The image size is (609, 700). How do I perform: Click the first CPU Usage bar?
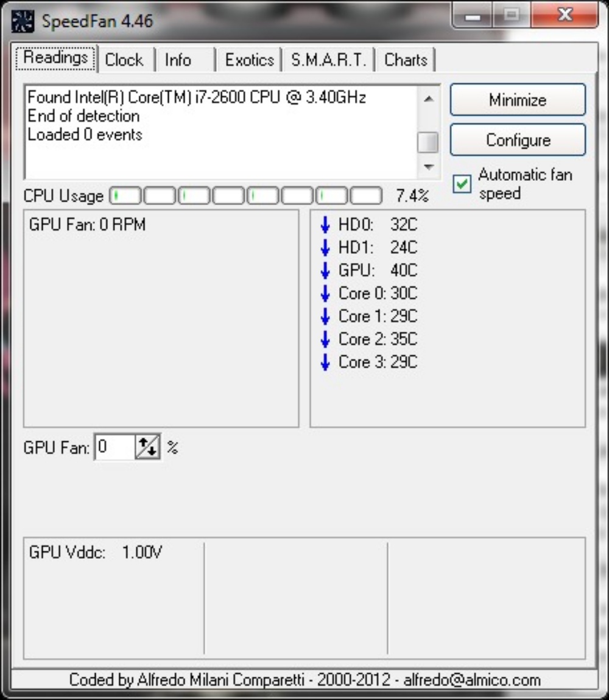tap(125, 196)
